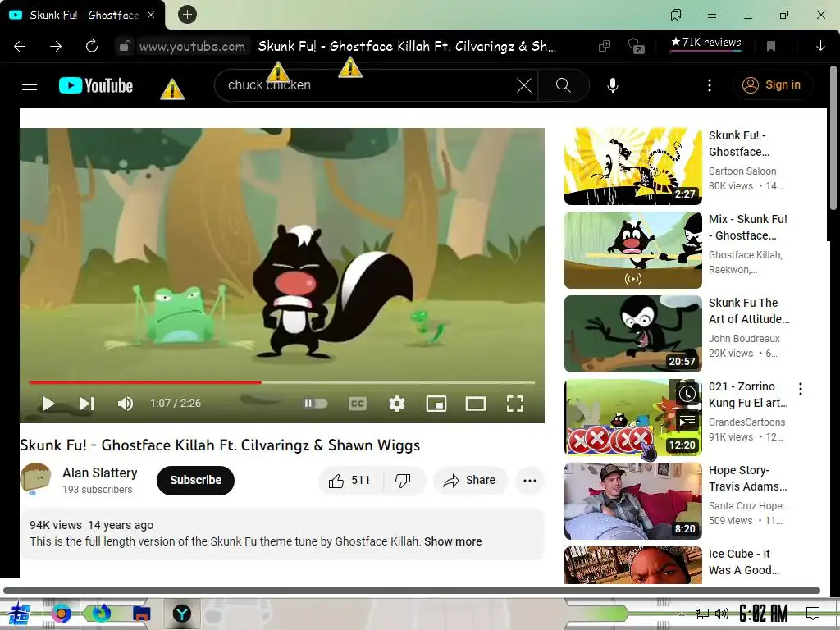
Task: Share this video
Action: point(470,480)
